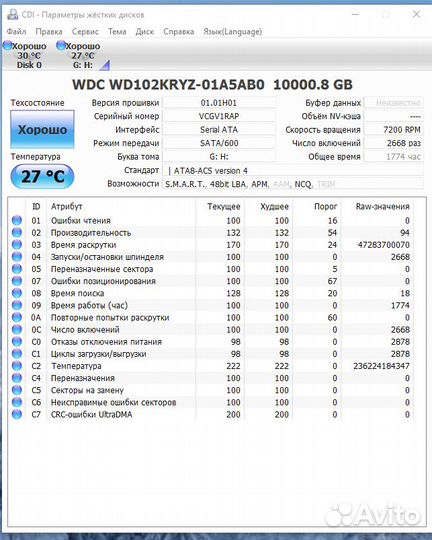Click status orb for Запуски/остановки шпинделя

tap(17, 257)
